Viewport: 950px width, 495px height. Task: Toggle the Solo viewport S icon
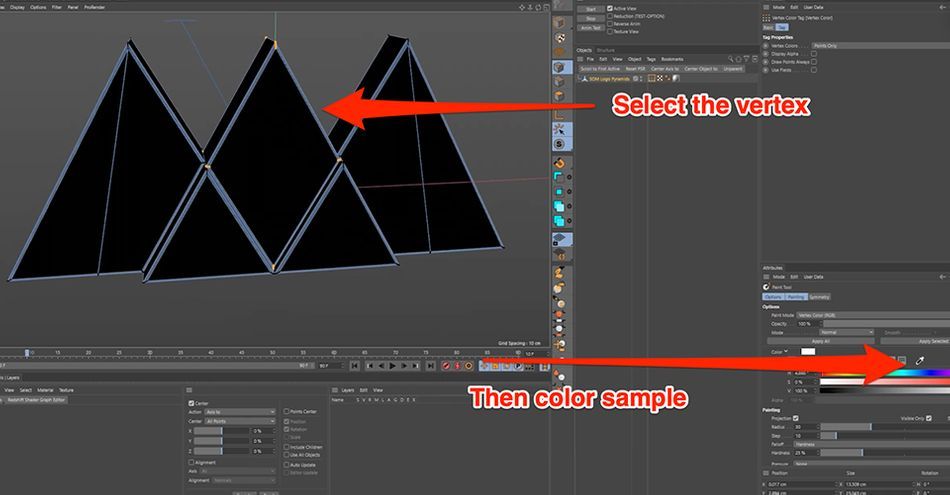click(x=559, y=144)
